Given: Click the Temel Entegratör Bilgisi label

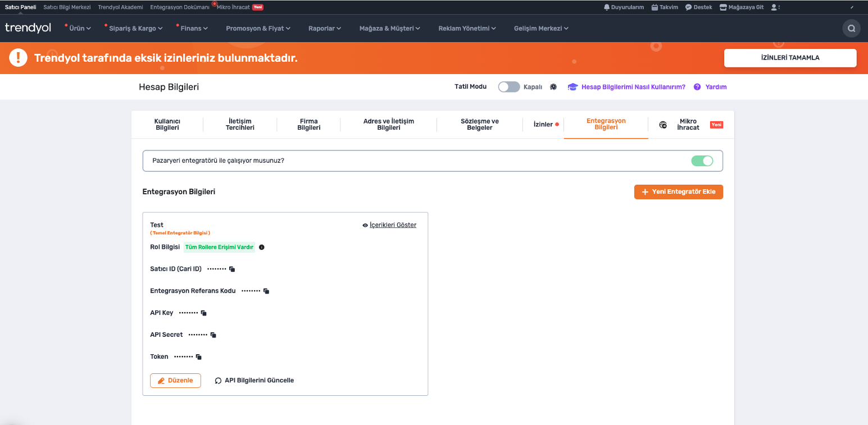Looking at the screenshot, I should pos(180,233).
